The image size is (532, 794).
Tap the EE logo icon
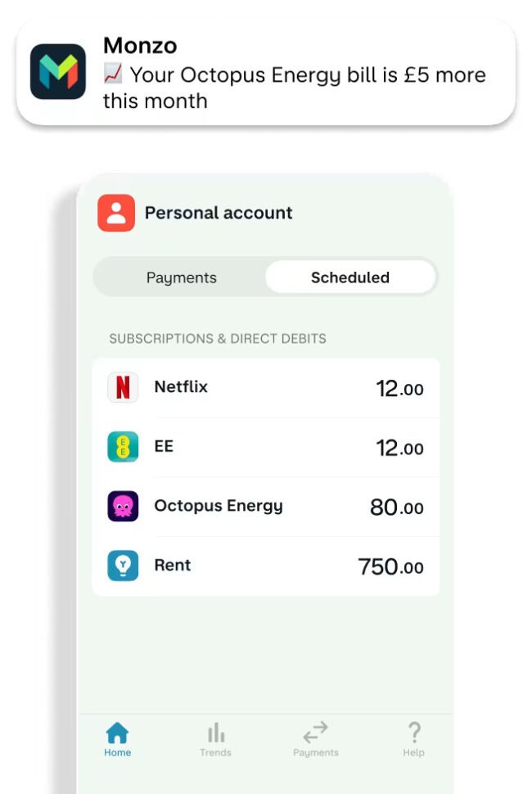point(123,447)
